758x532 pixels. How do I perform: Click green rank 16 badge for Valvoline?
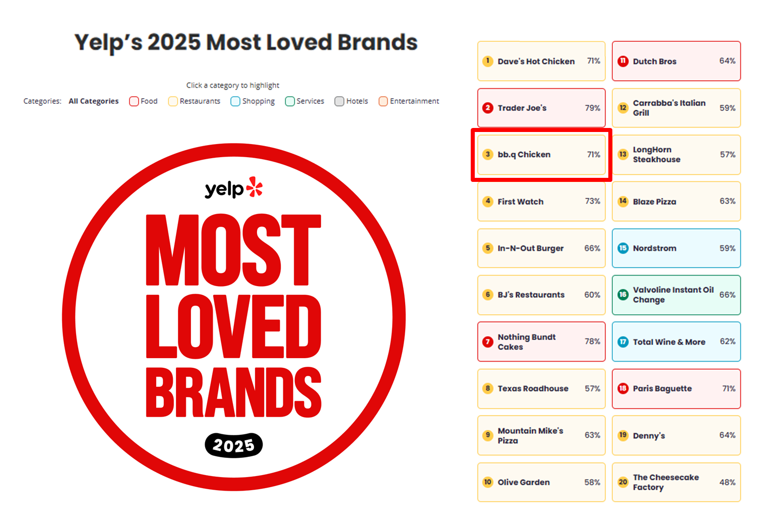pos(623,295)
